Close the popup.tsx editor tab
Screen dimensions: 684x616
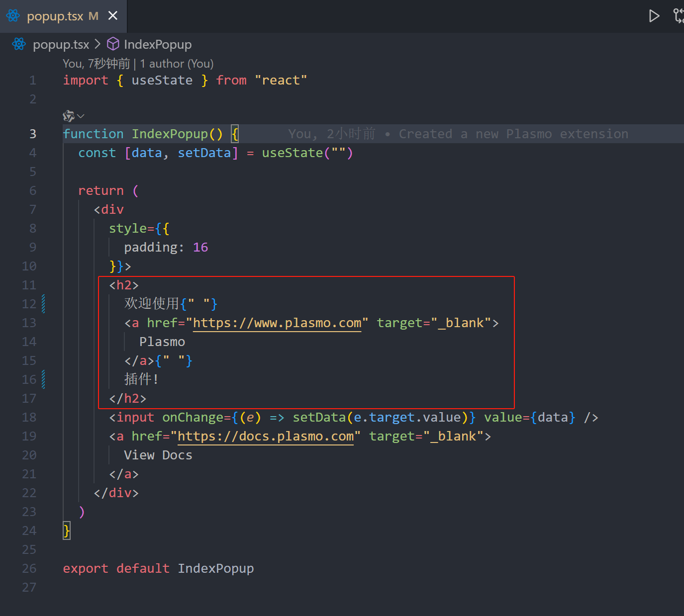click(x=113, y=16)
